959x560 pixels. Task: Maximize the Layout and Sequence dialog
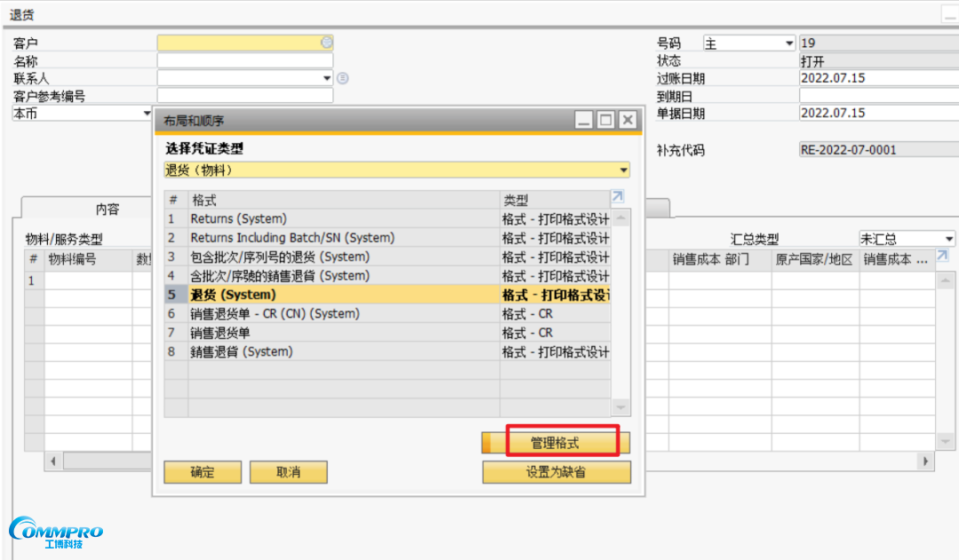tap(606, 120)
